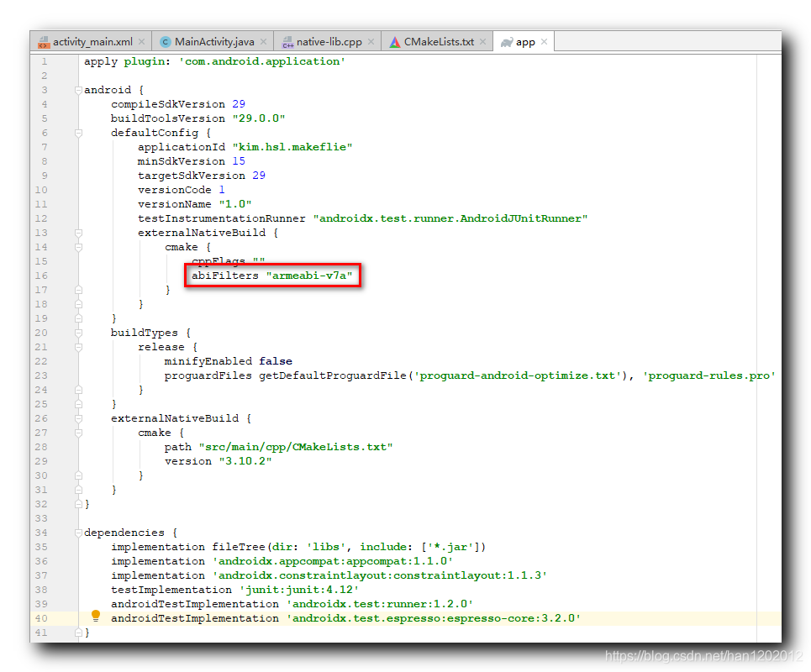Click the 'androidx.test:runner:1.2.0' string
This screenshot has width=811, height=672.
(x=380, y=604)
